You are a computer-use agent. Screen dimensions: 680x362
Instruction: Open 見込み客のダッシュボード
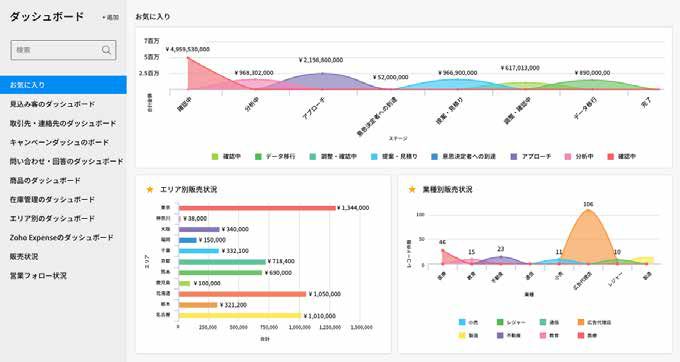[x=52, y=104]
